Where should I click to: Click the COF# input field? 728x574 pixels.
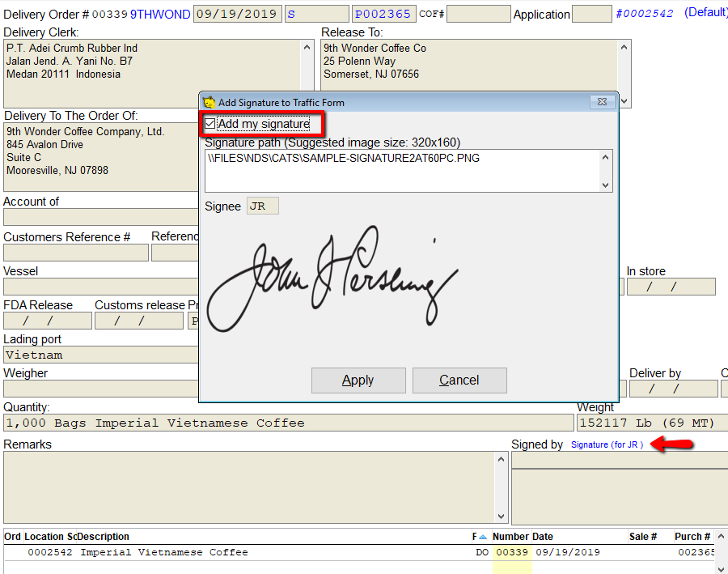pos(479,14)
